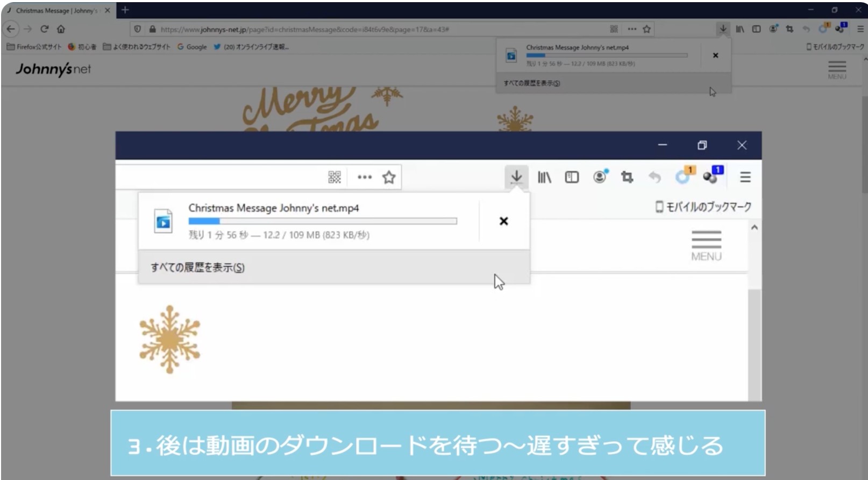Screen dimensions: 868x480
Task: Open モバイルのブックマーク in the bookmarks bar
Action: click(x=835, y=47)
